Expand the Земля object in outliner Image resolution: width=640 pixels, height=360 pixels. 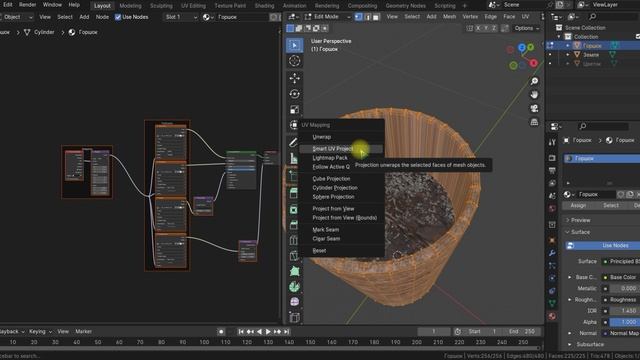point(568,54)
